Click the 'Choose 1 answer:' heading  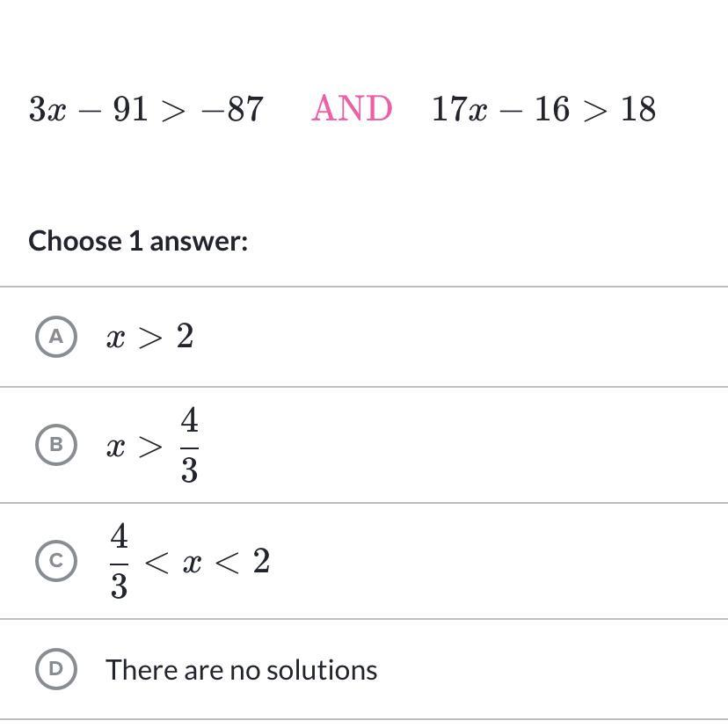[x=138, y=241]
